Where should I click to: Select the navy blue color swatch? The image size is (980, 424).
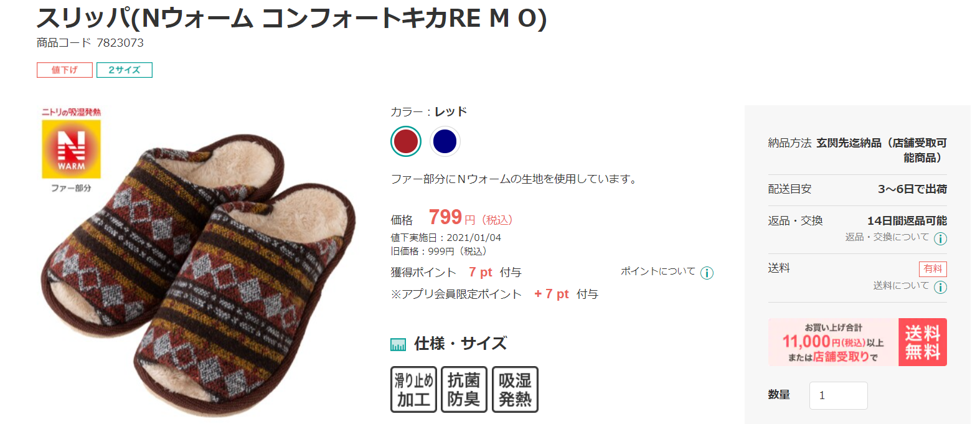[x=445, y=141]
